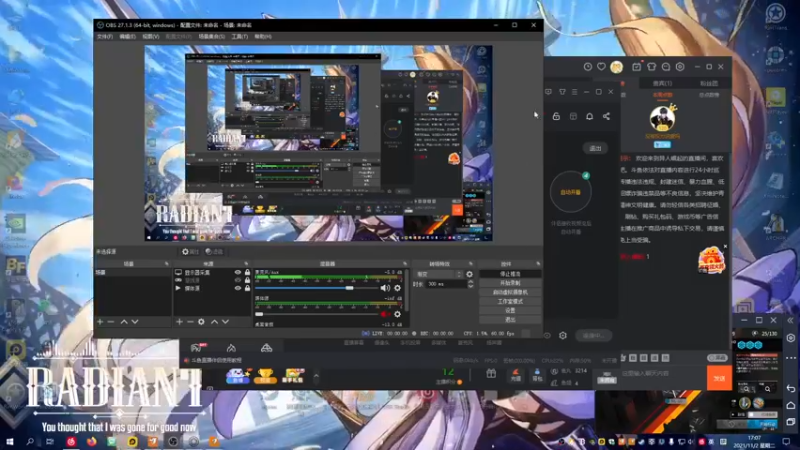Open the View menu in OBS
This screenshot has height=450, width=800.
point(151,37)
